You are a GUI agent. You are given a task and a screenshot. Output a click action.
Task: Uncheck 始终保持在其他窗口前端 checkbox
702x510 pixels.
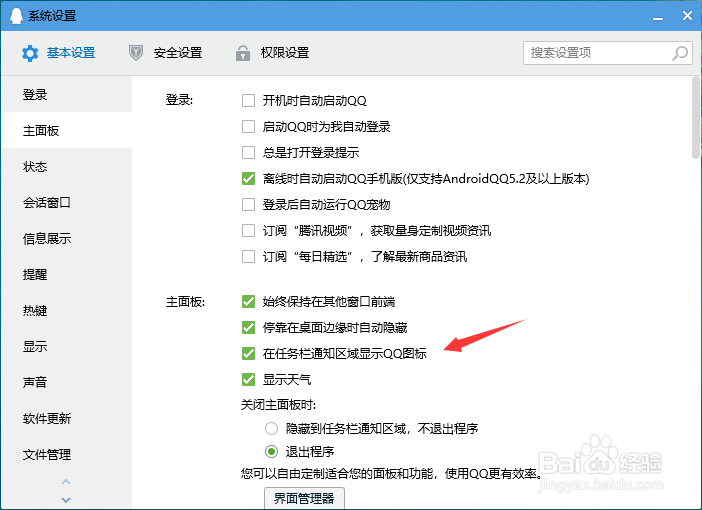point(248,301)
